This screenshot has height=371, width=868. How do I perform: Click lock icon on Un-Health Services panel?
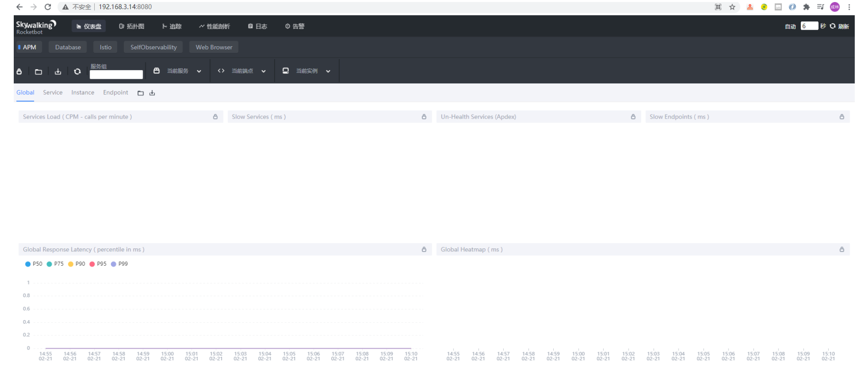tap(633, 117)
